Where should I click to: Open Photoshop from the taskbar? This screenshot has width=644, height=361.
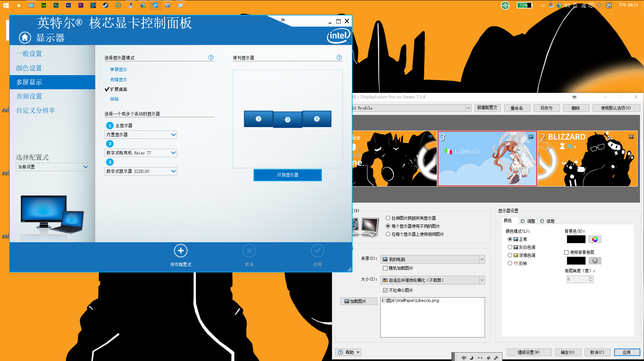pos(68,5)
